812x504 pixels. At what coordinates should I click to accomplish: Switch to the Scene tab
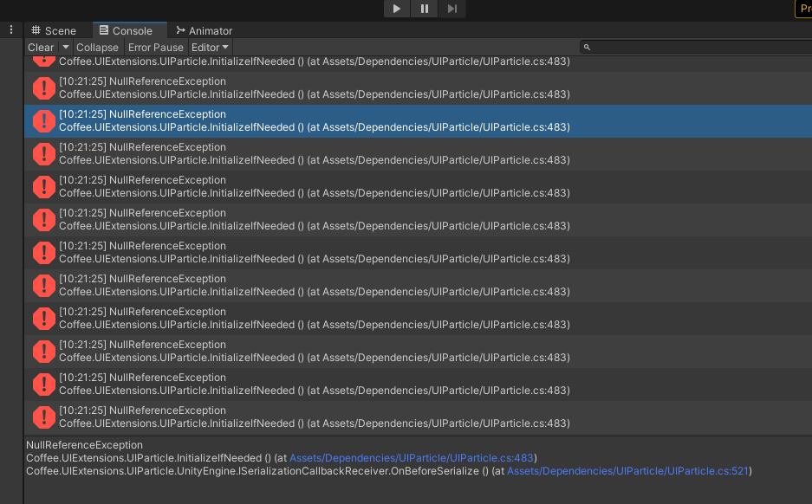click(x=54, y=29)
